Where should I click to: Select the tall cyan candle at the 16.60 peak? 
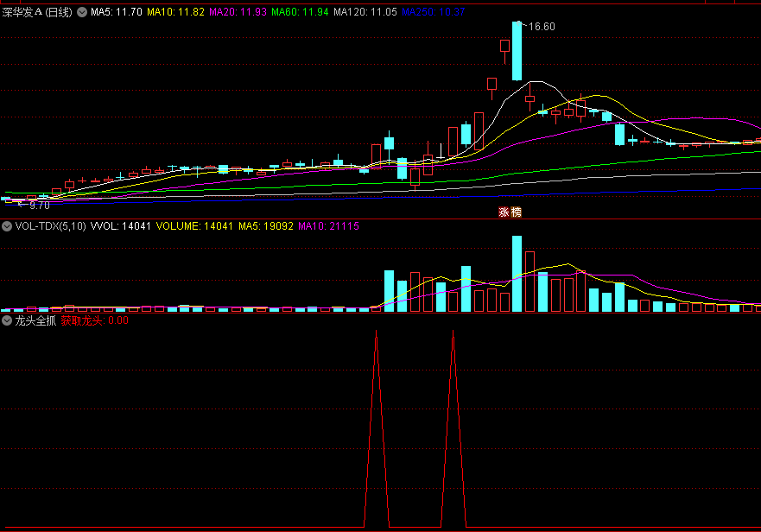[x=517, y=51]
